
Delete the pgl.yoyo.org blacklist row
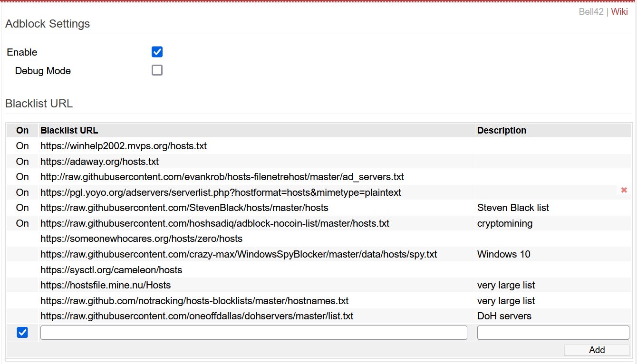(624, 190)
